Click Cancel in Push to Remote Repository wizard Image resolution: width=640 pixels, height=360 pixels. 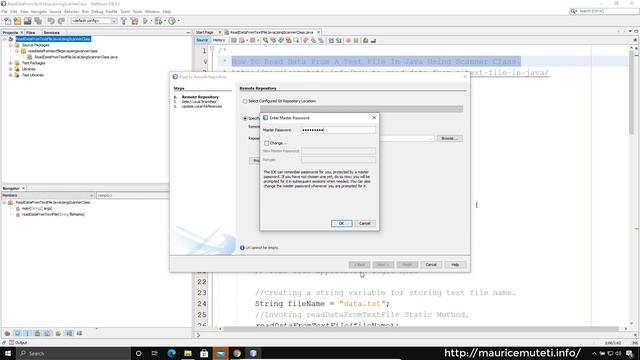click(x=431, y=265)
